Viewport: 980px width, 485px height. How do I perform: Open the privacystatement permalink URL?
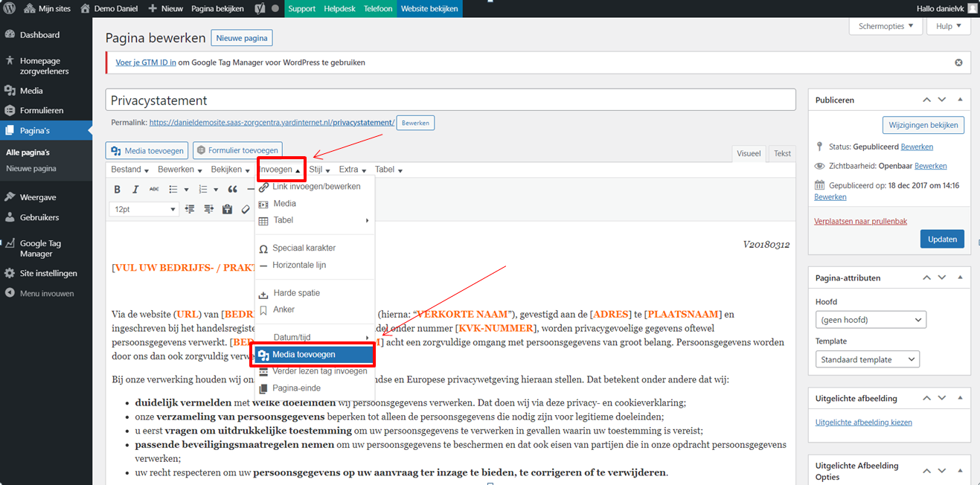click(x=272, y=122)
